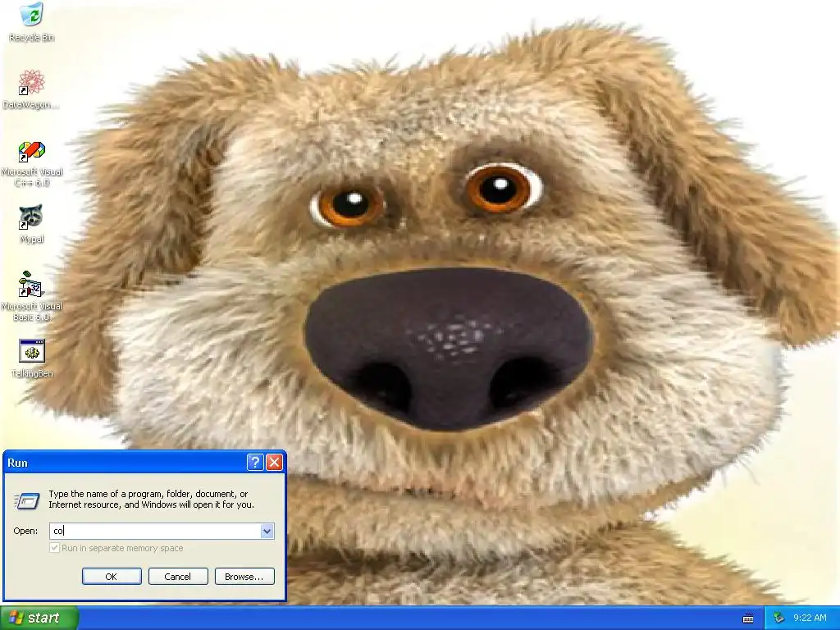Viewport: 840px width, 630px height.
Task: Click the 9:22 AM taskbar clock
Action: pos(810,619)
